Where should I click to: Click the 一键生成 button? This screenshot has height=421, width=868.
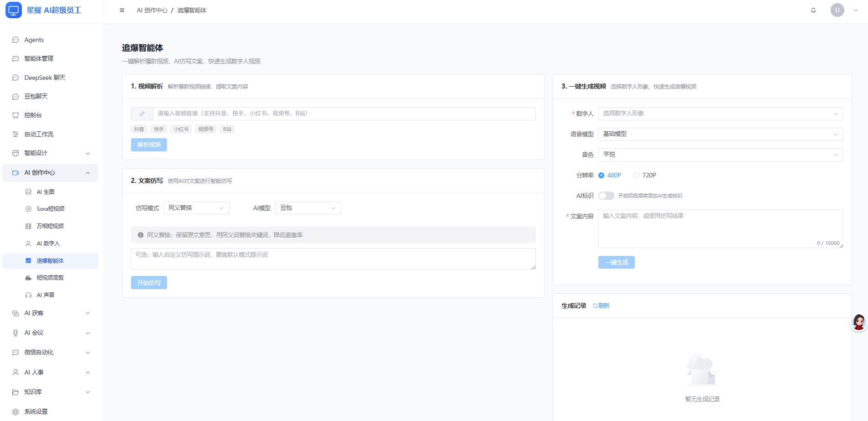616,262
